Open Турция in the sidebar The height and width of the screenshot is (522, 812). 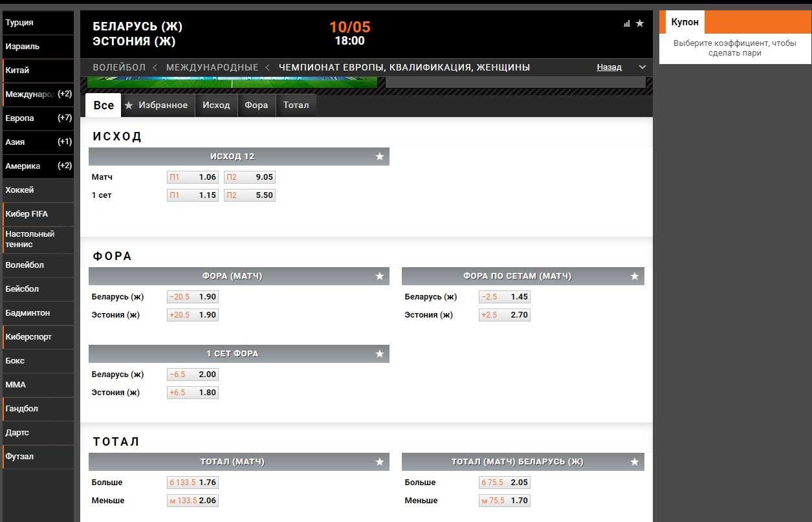click(38, 23)
